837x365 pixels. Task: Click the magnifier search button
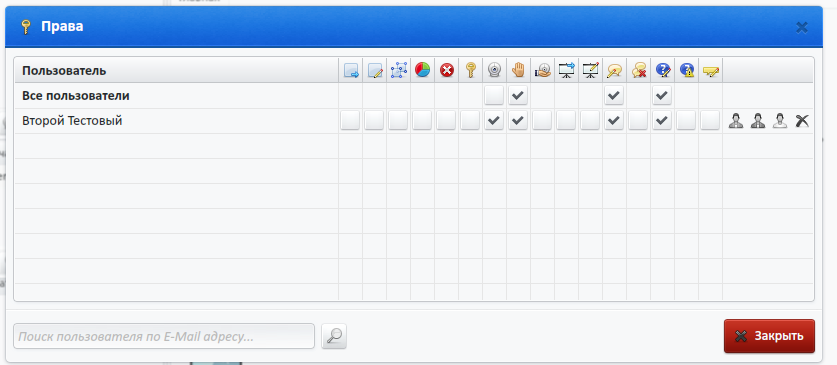(334, 336)
